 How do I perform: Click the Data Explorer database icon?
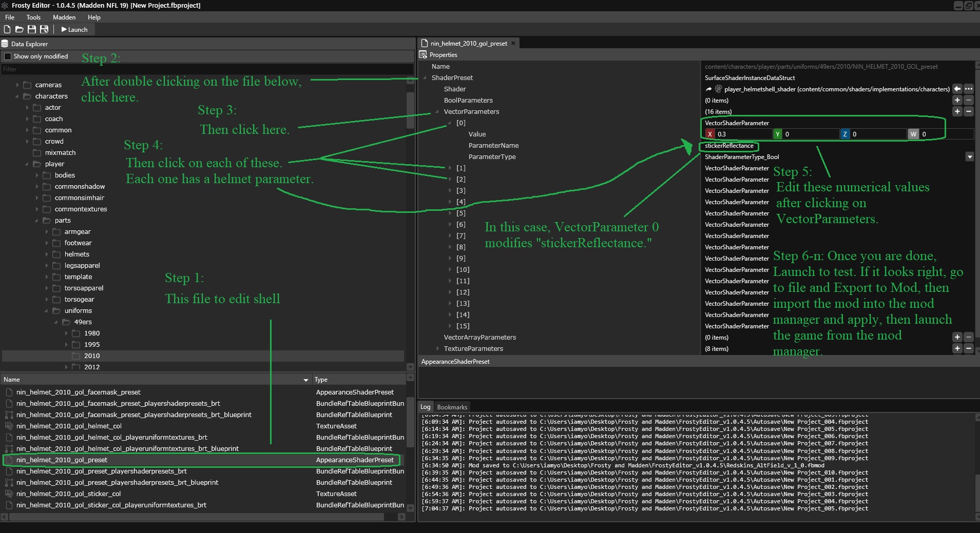[5, 44]
